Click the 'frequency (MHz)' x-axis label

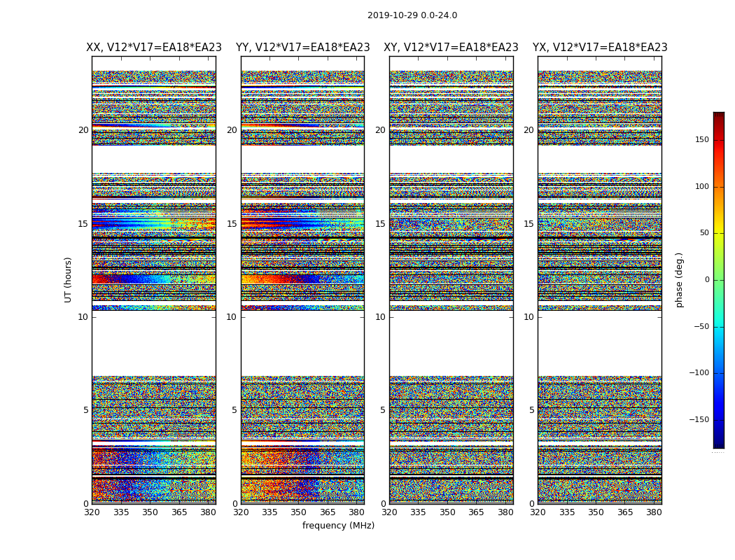(x=338, y=525)
